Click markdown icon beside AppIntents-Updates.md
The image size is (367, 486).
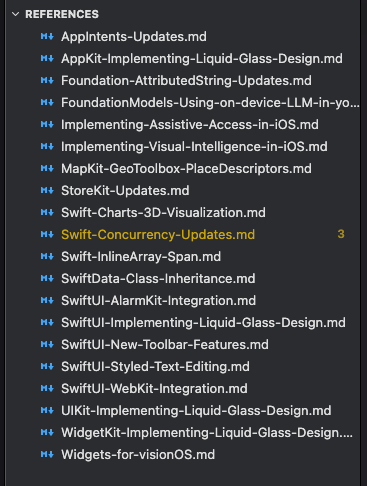click(47, 36)
